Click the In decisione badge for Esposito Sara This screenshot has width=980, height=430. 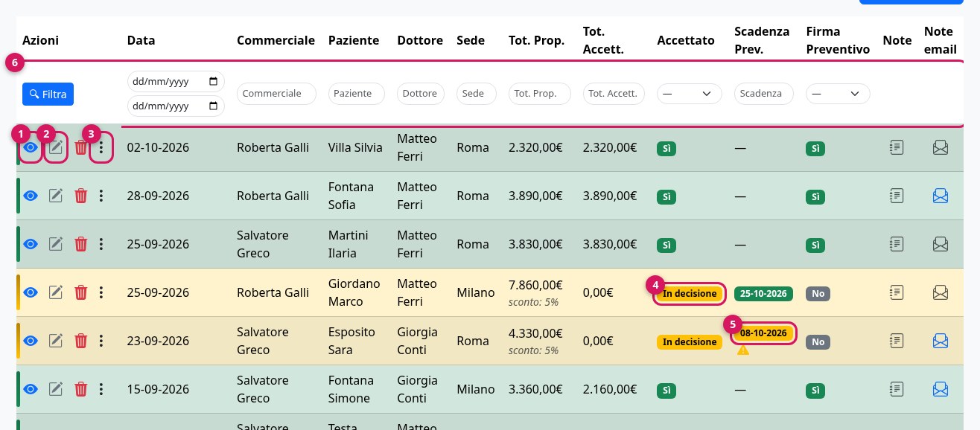tap(690, 342)
